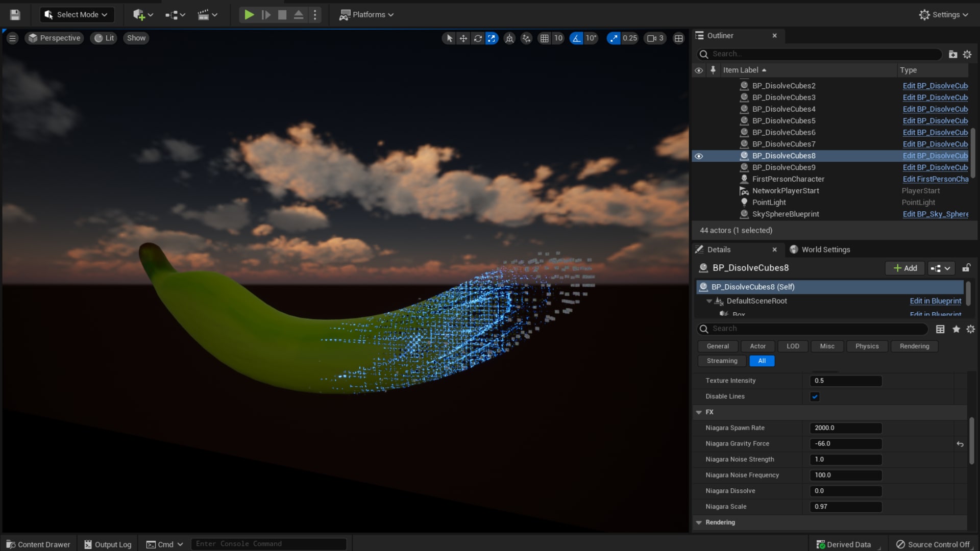Screen dimensions: 980x551
Task: Open the Select Mode dropdown
Action: [77, 15]
